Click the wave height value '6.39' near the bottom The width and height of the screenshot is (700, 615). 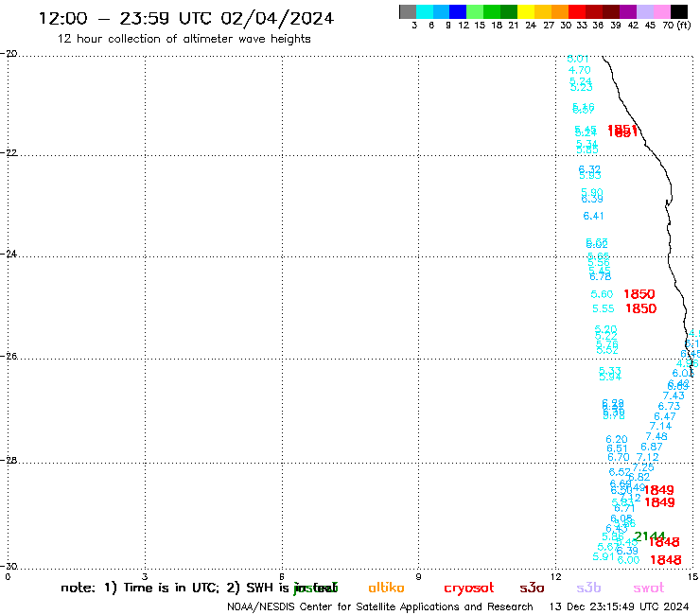click(x=627, y=551)
